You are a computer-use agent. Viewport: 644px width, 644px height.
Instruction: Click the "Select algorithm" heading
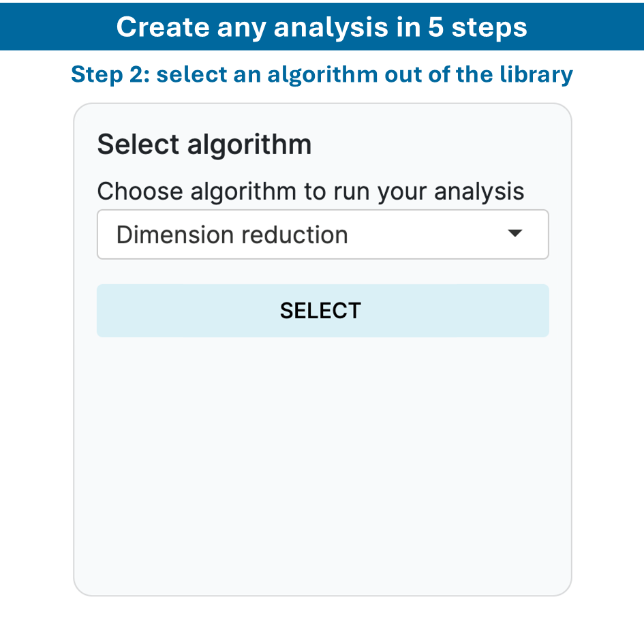[x=204, y=145]
